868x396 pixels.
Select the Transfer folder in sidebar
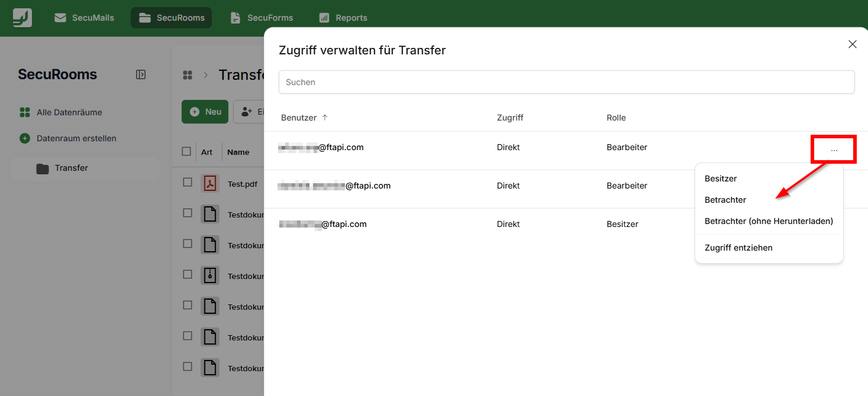85,168
